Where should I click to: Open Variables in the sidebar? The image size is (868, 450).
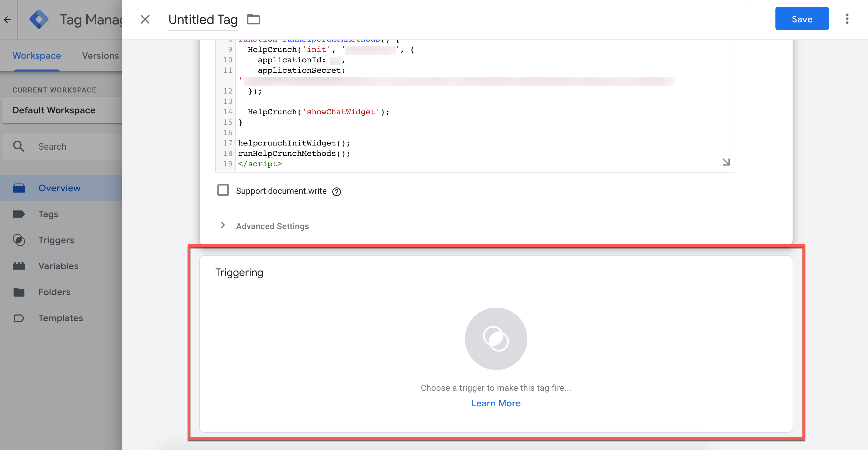[x=61, y=266]
